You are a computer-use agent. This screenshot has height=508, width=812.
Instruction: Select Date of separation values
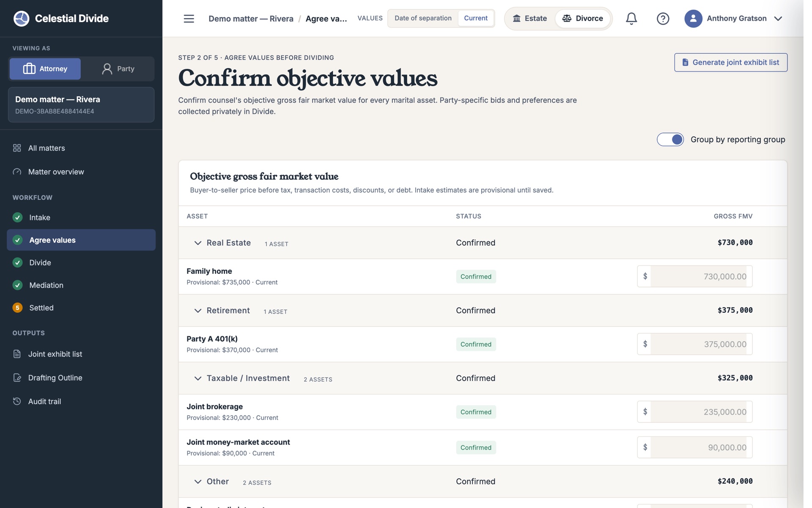tap(423, 18)
